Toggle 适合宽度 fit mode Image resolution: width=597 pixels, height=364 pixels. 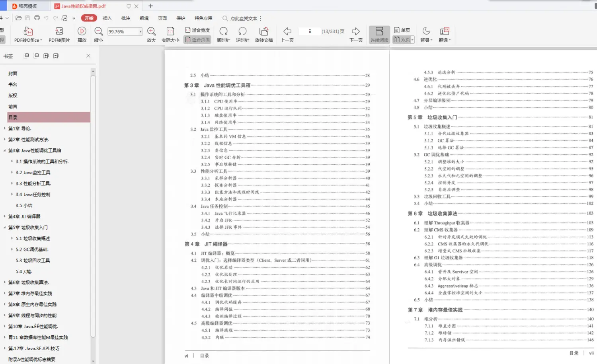pyautogui.click(x=197, y=30)
